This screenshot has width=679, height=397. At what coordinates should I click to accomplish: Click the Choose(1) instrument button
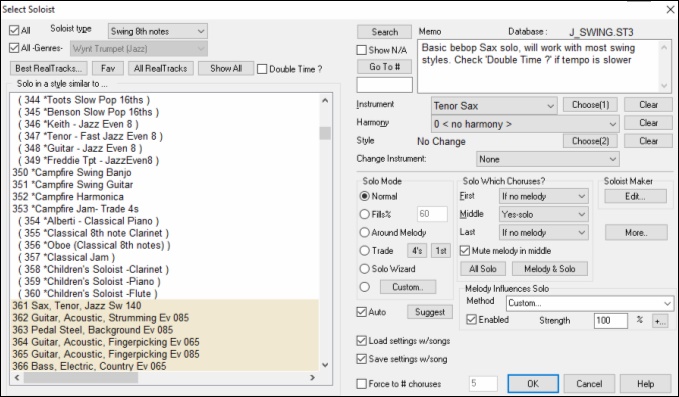click(x=591, y=105)
